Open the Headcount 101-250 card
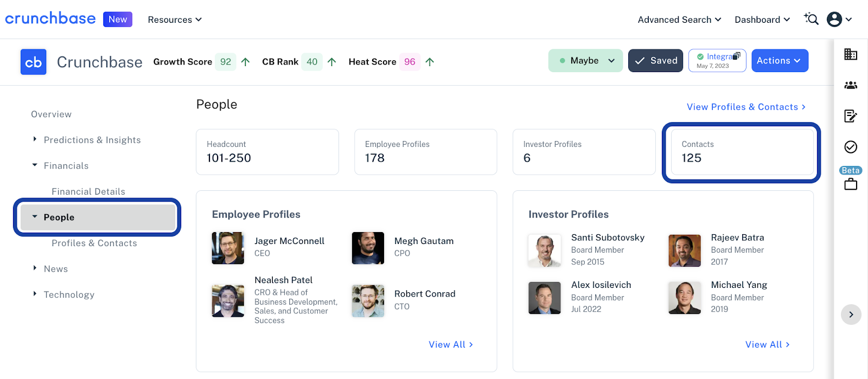This screenshot has width=868, height=379. pos(267,152)
